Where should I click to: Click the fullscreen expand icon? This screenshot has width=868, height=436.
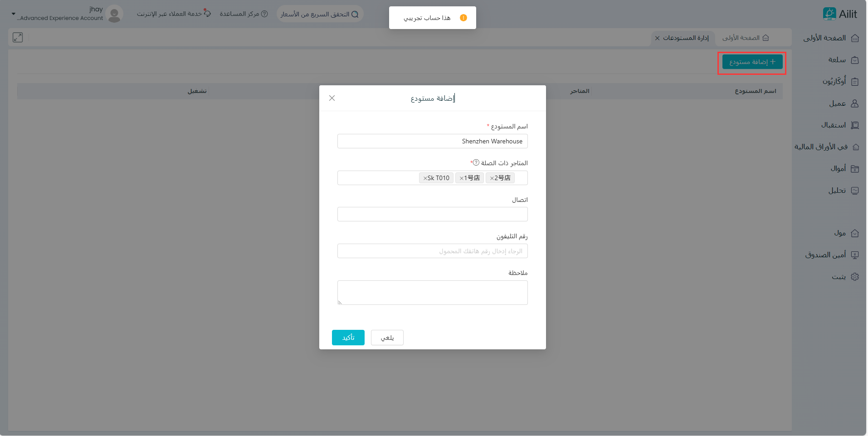(18, 38)
